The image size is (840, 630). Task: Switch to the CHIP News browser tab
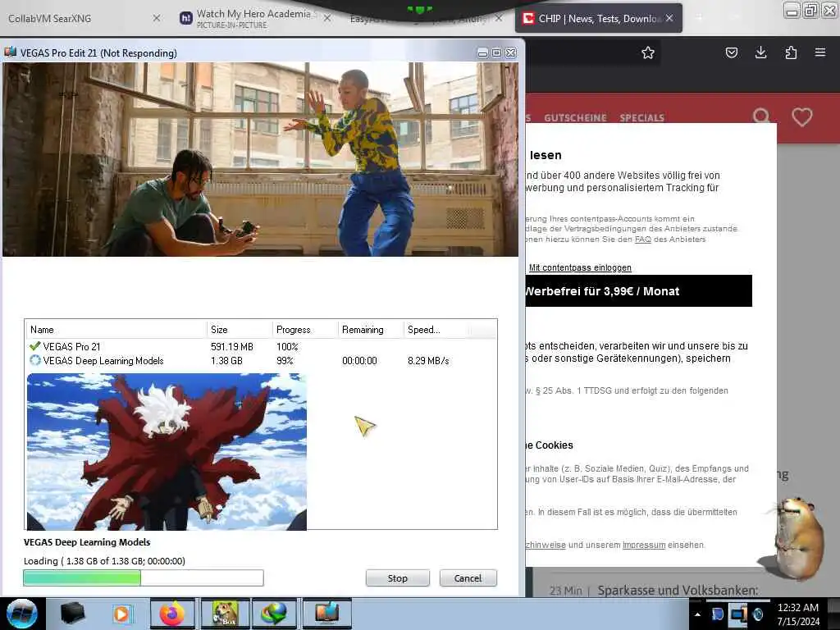coord(598,18)
